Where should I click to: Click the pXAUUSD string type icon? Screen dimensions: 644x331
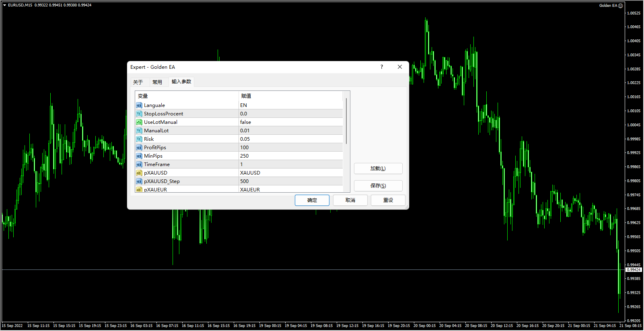point(139,173)
